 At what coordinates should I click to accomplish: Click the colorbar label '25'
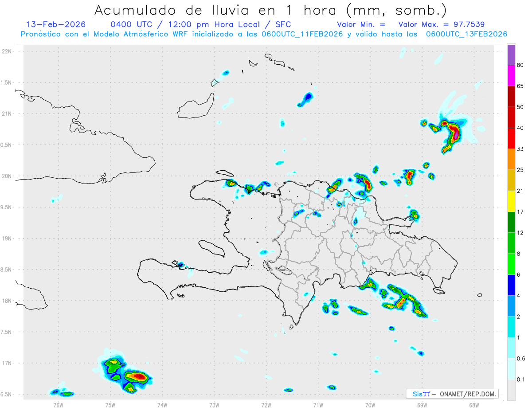520,170
